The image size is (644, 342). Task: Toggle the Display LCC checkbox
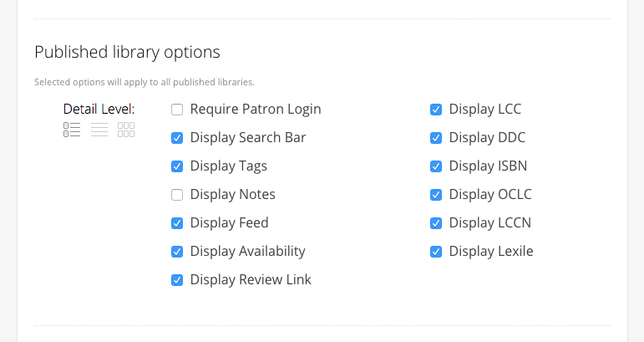436,110
